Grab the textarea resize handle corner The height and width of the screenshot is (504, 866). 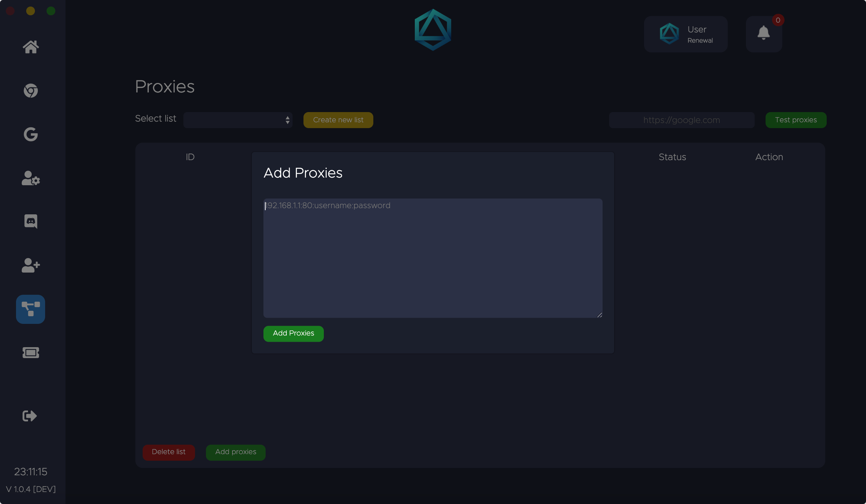click(x=600, y=315)
